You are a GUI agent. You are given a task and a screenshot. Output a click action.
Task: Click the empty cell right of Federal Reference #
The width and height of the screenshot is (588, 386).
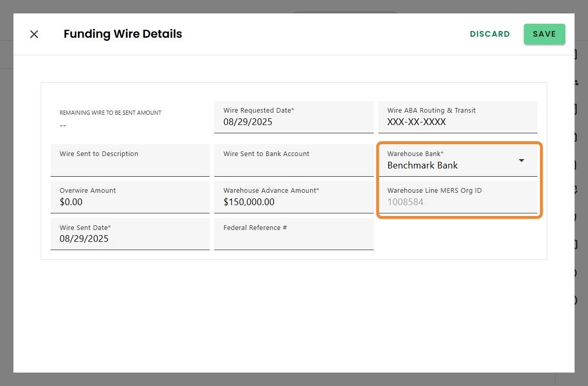tap(457, 235)
